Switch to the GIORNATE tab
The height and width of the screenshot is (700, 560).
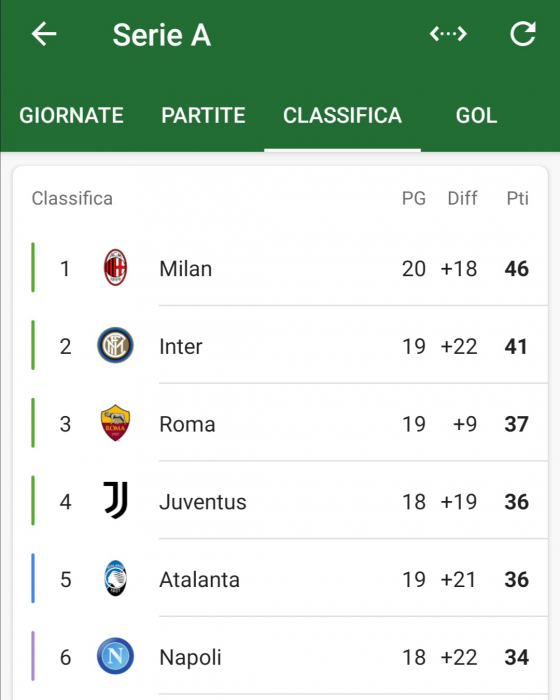[71, 116]
